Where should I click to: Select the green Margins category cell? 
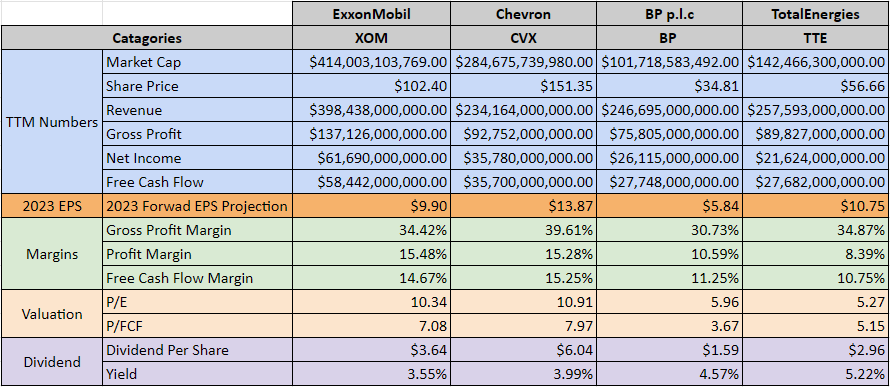pos(52,254)
